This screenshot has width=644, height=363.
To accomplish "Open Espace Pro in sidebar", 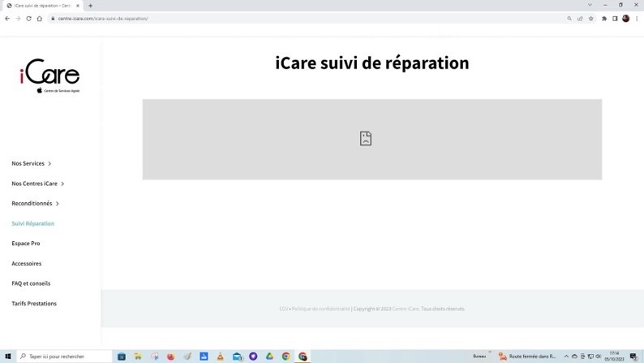I will 26,244.
